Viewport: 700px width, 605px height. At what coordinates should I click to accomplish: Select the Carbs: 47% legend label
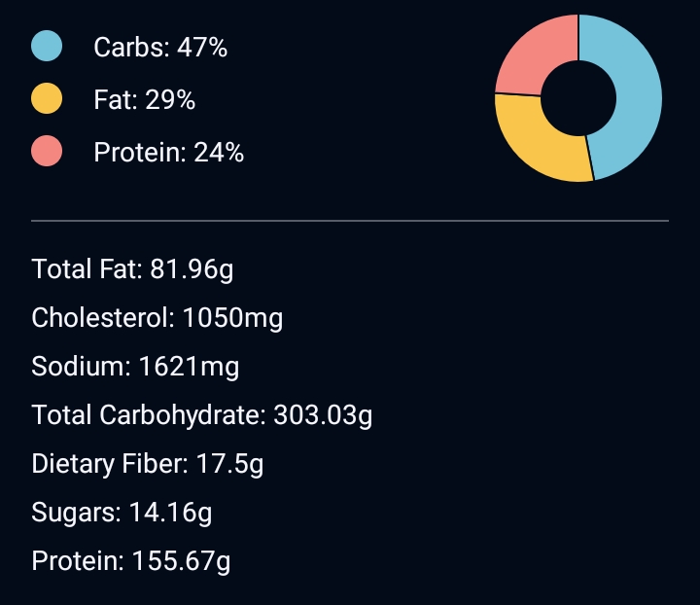(160, 47)
